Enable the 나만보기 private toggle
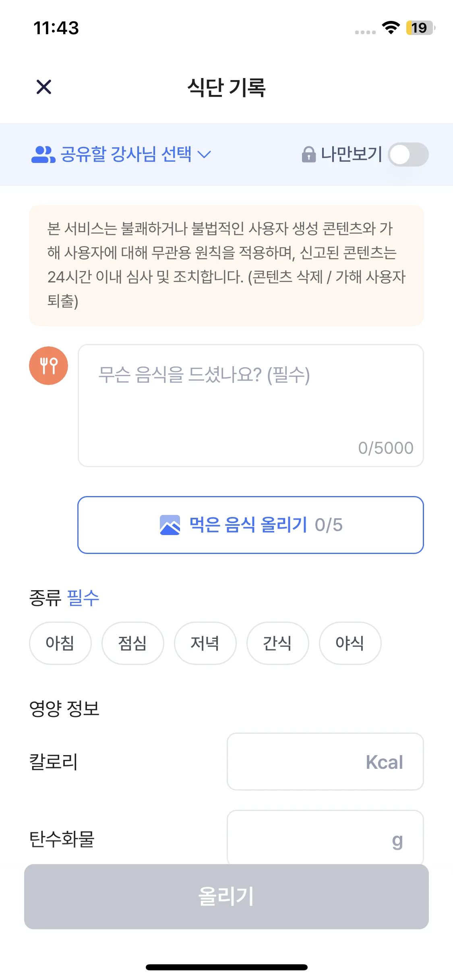The height and width of the screenshot is (980, 453). [x=408, y=154]
